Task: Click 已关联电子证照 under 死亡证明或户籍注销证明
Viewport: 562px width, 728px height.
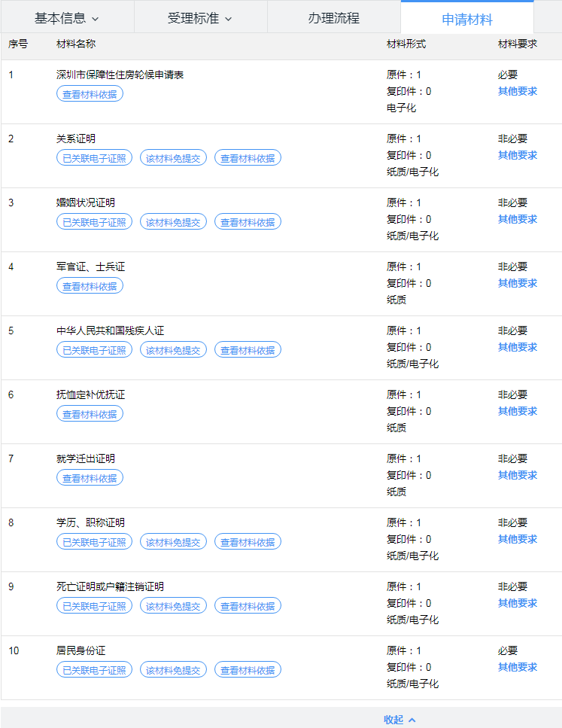Action: click(x=94, y=607)
